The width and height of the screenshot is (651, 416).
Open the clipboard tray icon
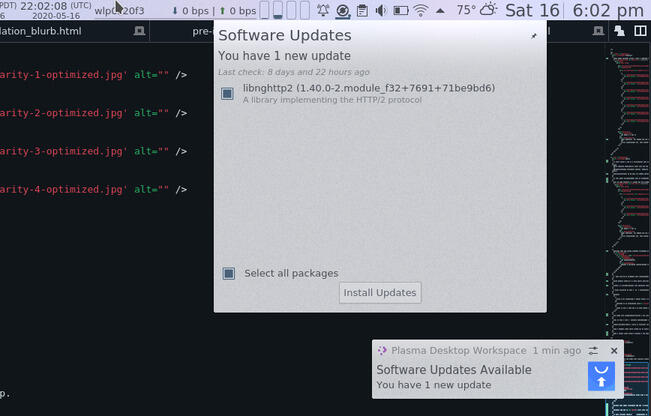coord(362,10)
